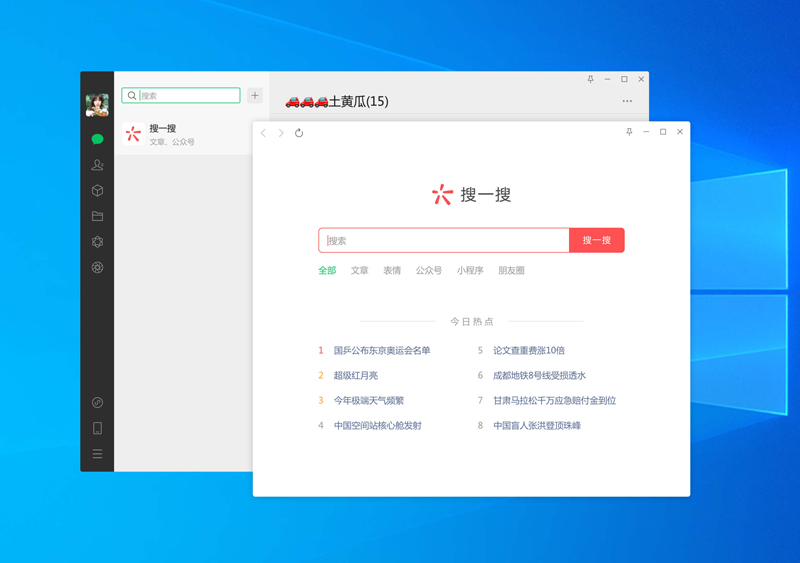This screenshot has height=563, width=800.
Task: Open hot topic 甘肃马拉松千万应急赔付金到位
Action: [x=555, y=401]
